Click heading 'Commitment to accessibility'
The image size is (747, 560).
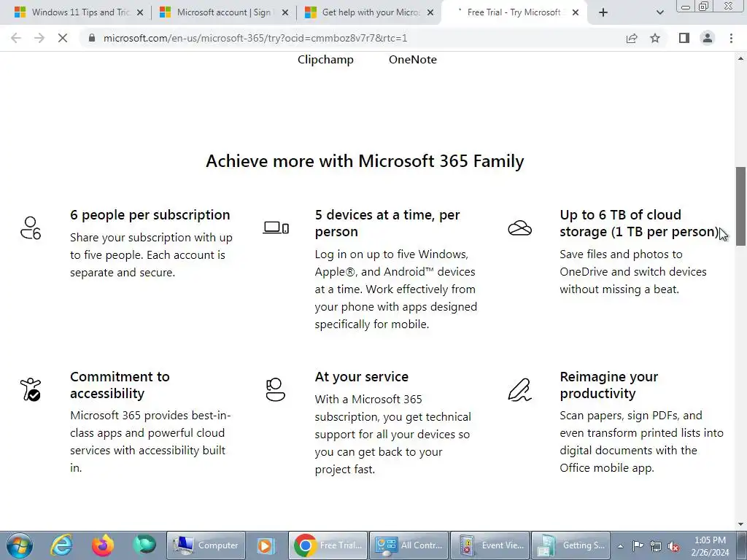(x=120, y=385)
